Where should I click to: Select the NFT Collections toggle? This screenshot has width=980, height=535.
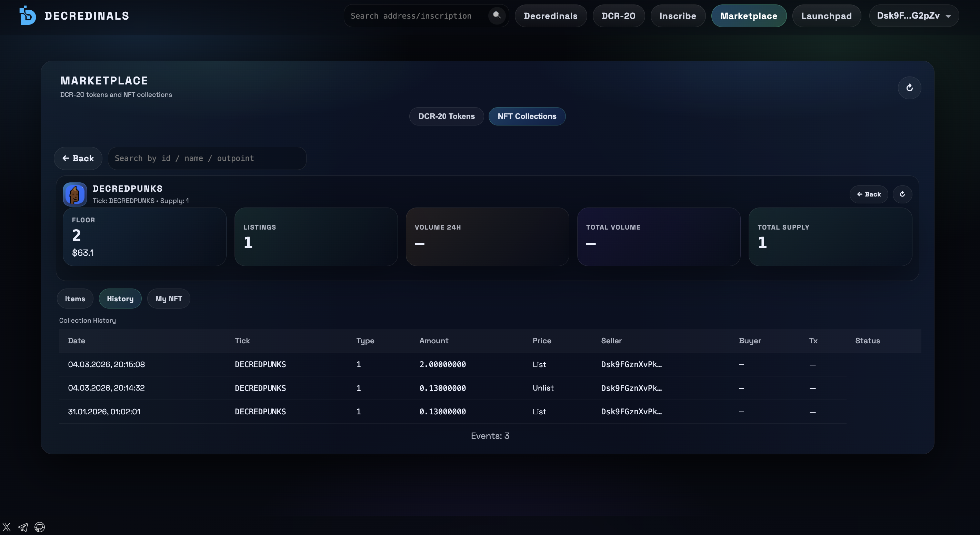coord(527,116)
